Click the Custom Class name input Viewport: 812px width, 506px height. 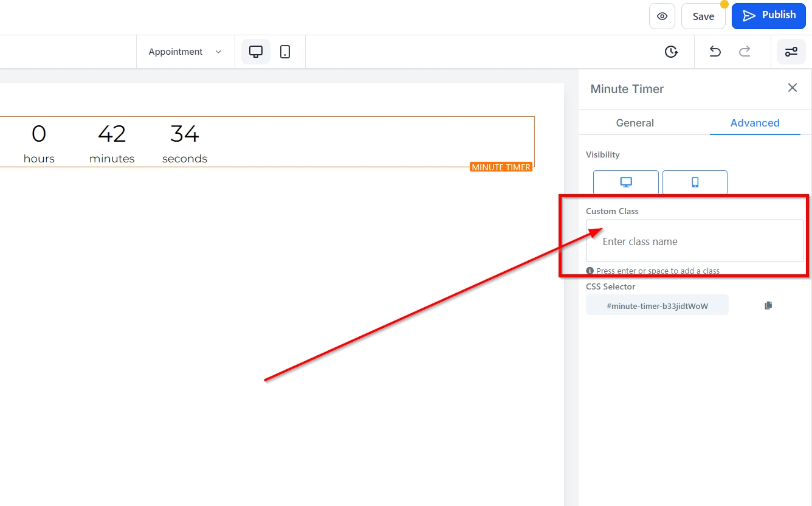pos(694,241)
